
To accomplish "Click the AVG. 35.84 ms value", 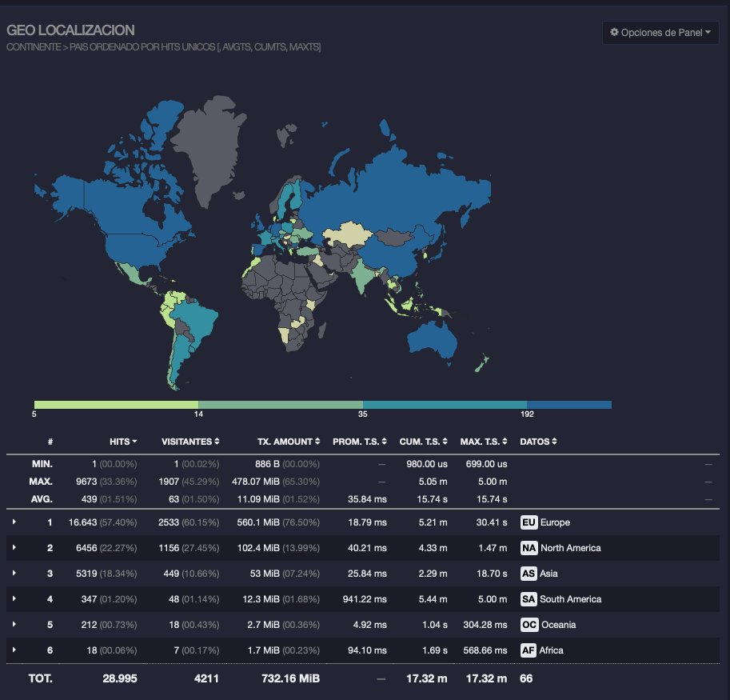I will (367, 499).
